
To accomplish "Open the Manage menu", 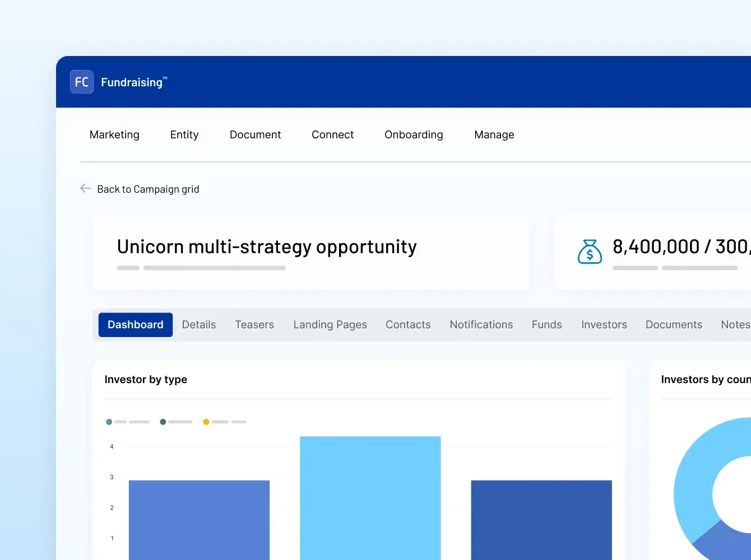I will (494, 134).
